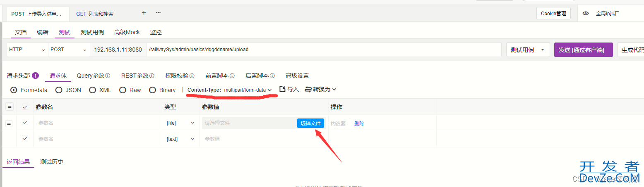Click the file row drag handle icon
This screenshot has height=187, width=644.
tap(9, 123)
